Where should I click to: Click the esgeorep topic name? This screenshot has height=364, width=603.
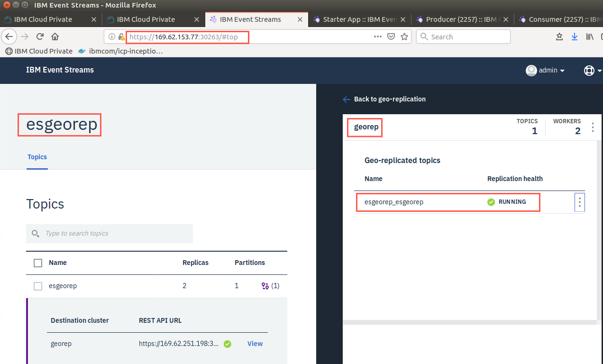63,286
